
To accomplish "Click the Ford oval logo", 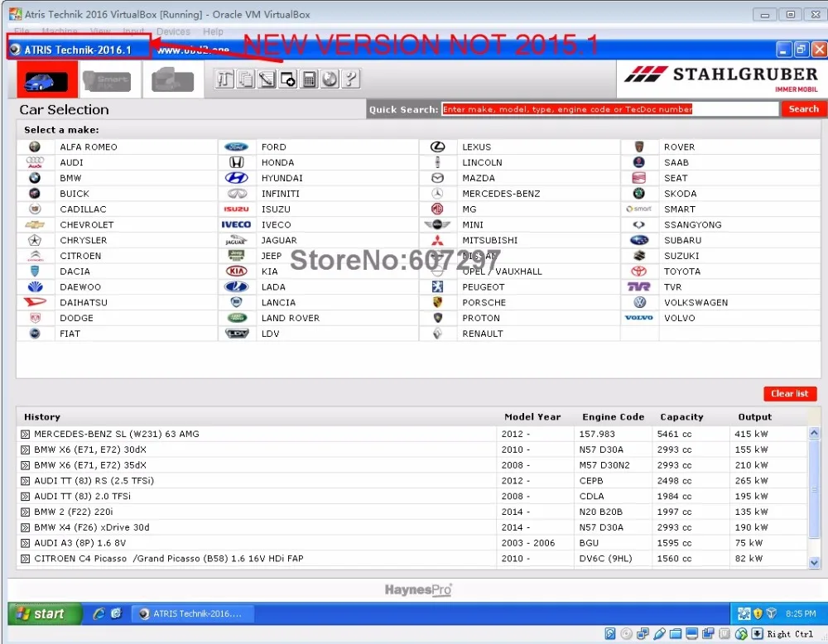I will click(x=236, y=147).
